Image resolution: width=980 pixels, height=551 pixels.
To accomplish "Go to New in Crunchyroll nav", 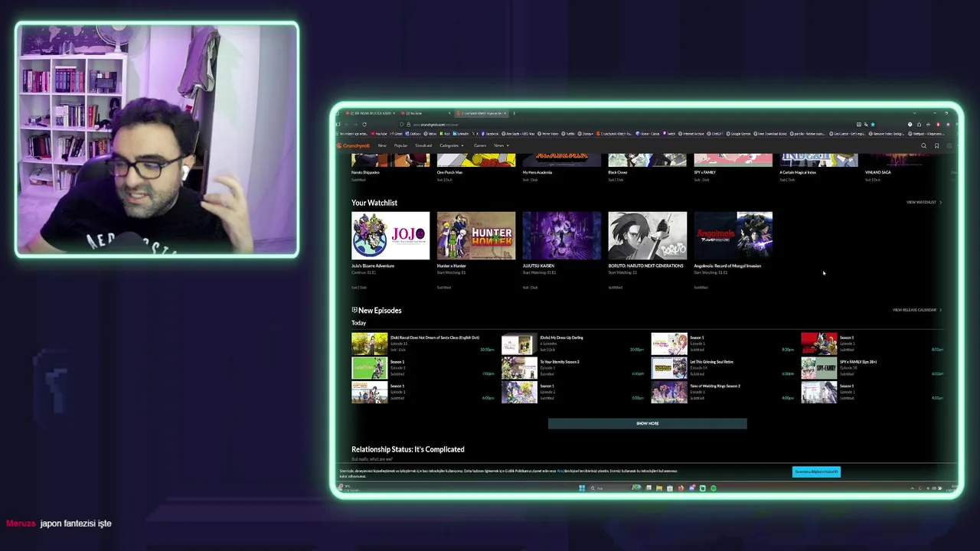I will (382, 145).
